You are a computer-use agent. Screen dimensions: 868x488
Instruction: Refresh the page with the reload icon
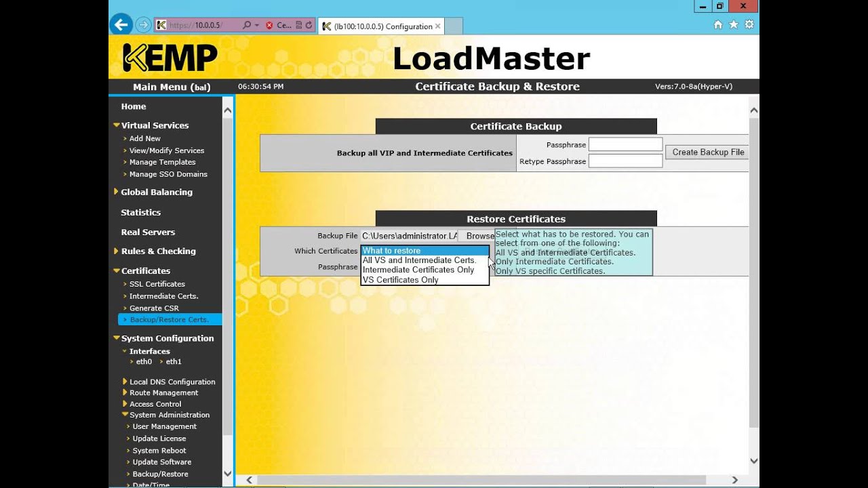[309, 25]
